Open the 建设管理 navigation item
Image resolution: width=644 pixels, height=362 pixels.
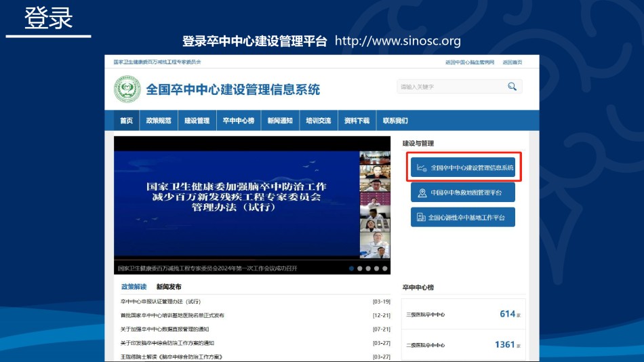[197, 121]
